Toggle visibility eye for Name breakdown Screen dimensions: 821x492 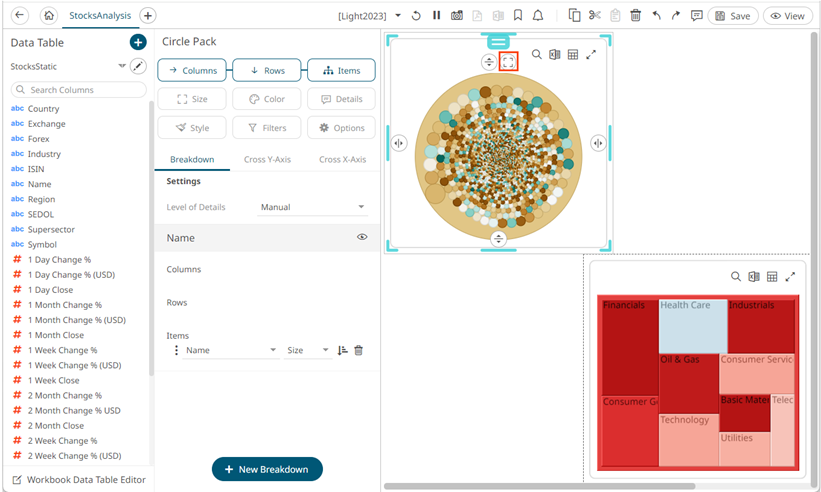tap(362, 238)
